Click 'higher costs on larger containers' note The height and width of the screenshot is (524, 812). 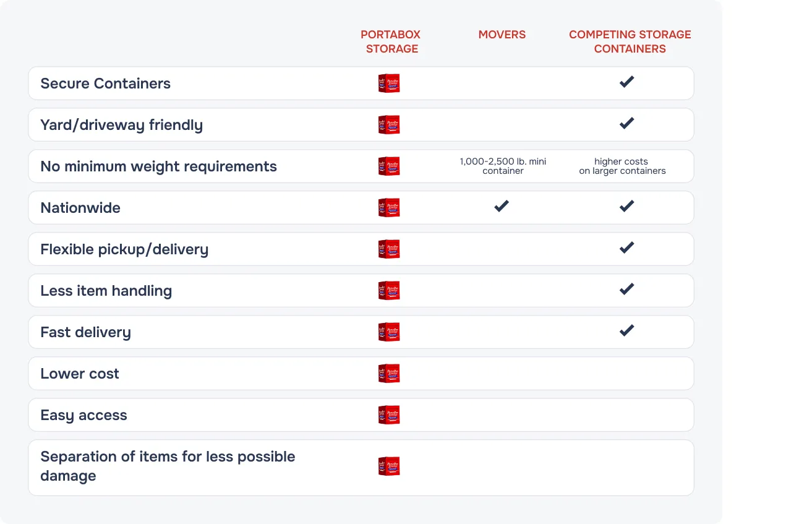622,166
